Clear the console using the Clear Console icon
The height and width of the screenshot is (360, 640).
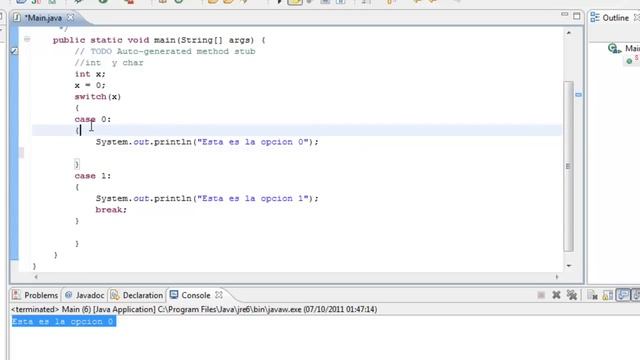click(x=592, y=295)
